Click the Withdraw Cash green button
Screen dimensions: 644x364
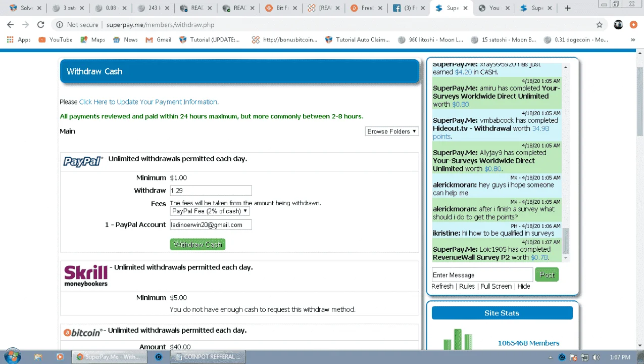tap(197, 244)
